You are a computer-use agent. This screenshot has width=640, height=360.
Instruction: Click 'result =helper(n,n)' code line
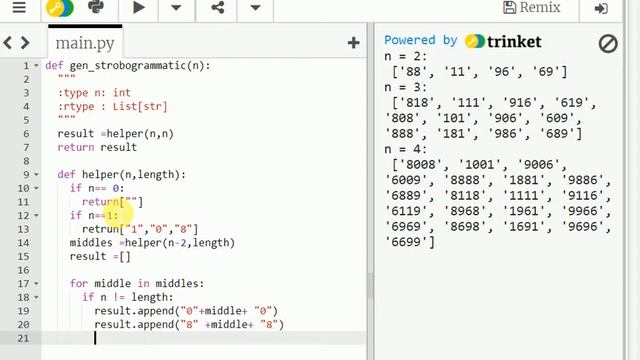point(116,134)
